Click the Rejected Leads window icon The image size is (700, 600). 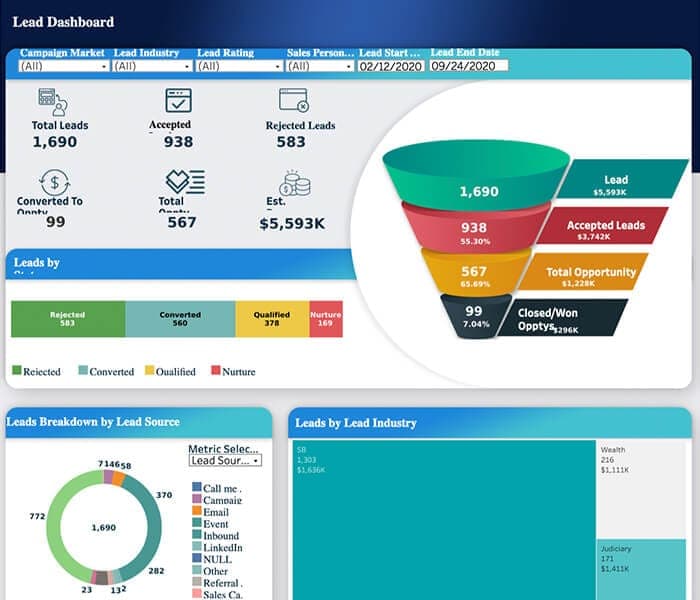pos(294,100)
